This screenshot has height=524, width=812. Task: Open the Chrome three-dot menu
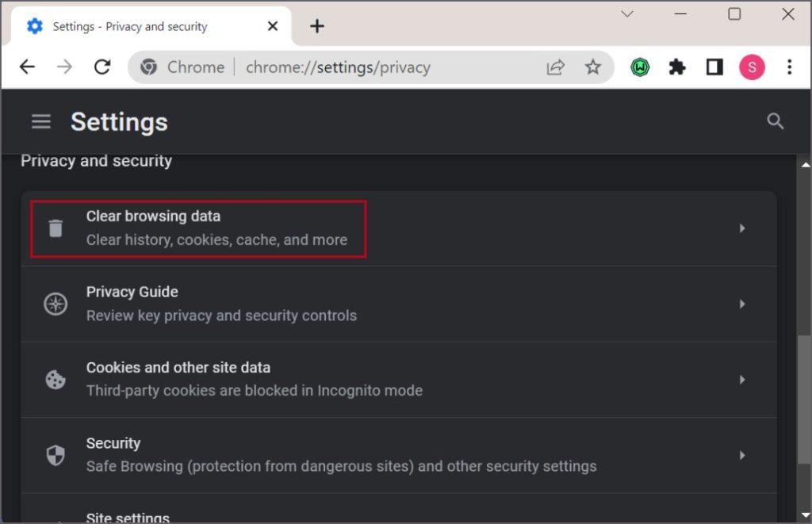tap(789, 67)
